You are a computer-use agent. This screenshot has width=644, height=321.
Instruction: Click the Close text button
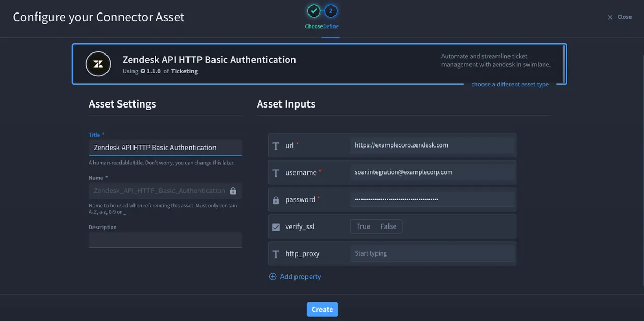(624, 17)
